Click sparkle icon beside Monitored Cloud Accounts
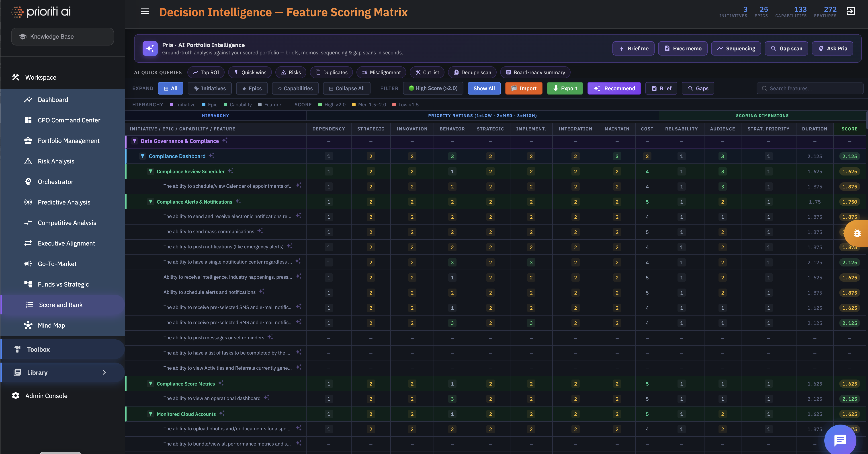 222,413
